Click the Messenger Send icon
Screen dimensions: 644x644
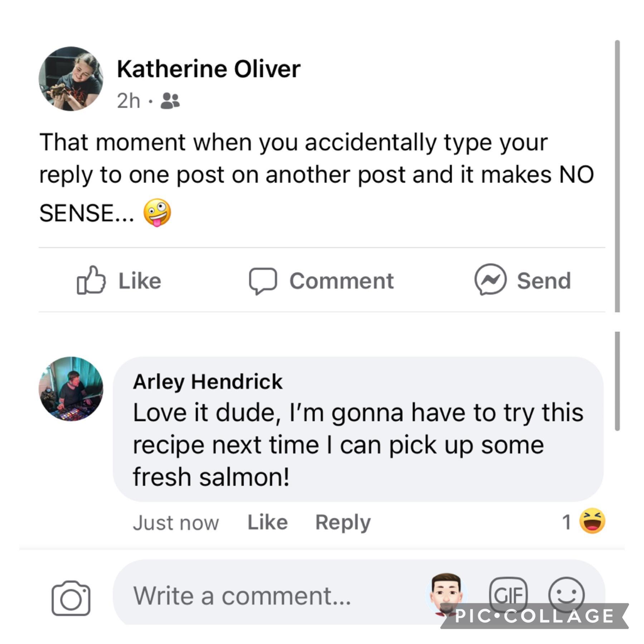click(x=490, y=280)
